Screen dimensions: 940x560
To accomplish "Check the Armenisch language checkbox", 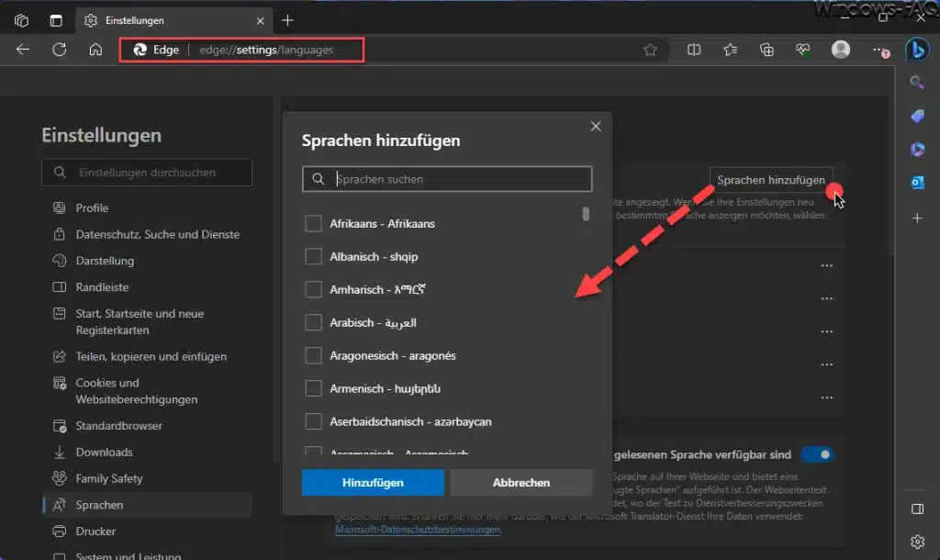I will tap(314, 388).
